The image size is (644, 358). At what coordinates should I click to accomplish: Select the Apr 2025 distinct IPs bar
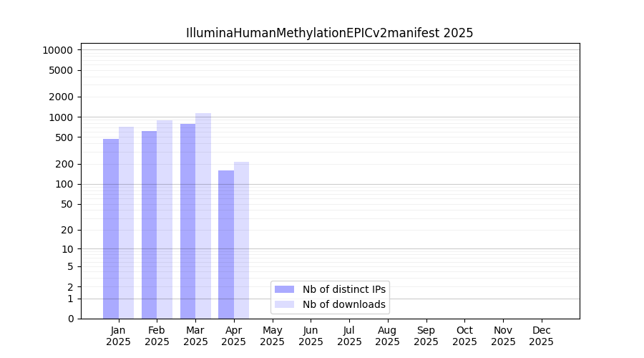tap(226, 244)
